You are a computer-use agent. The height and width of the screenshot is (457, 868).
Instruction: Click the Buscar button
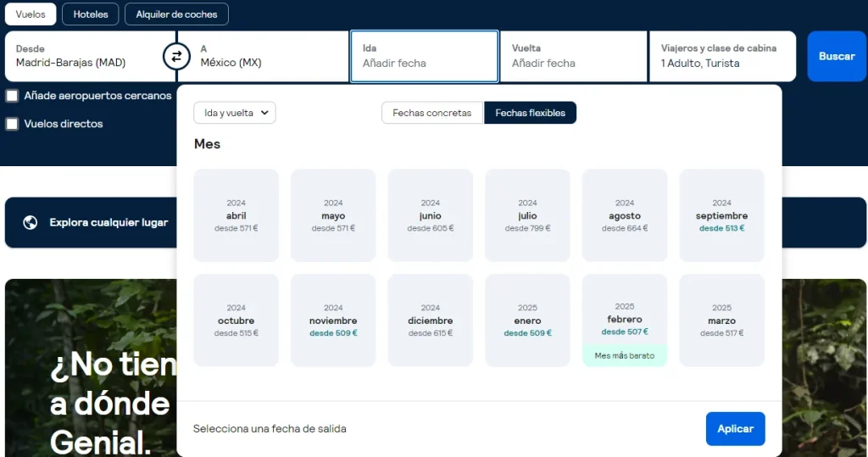point(837,56)
